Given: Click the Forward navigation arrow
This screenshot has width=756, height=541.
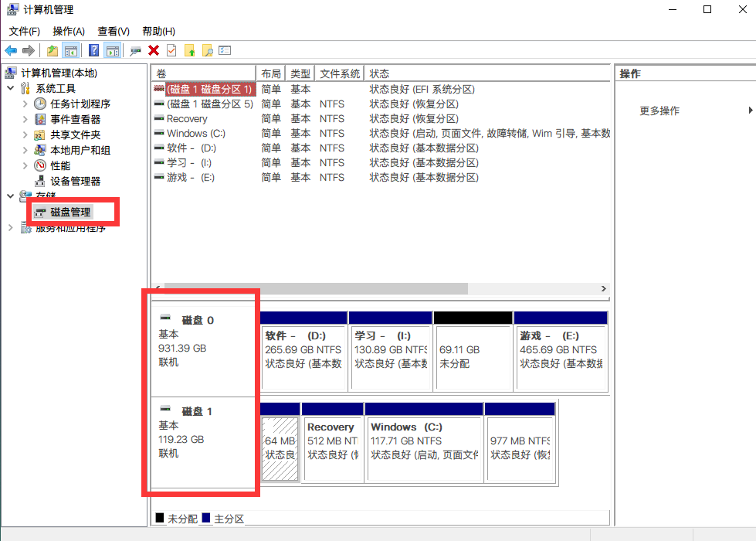Looking at the screenshot, I should pos(27,49).
